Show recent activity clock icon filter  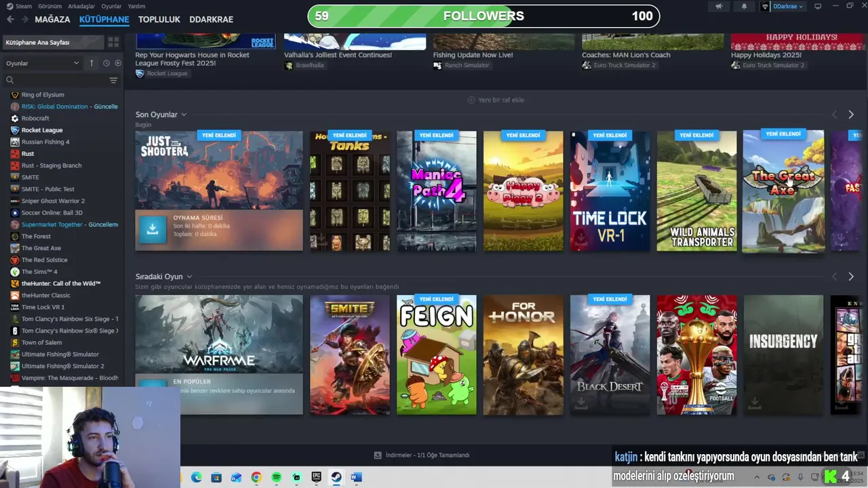(106, 63)
